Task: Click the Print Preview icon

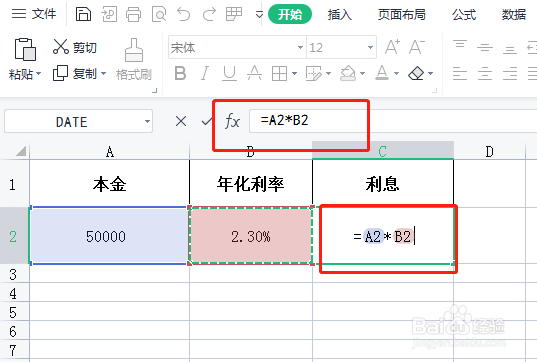Action: 159,14
